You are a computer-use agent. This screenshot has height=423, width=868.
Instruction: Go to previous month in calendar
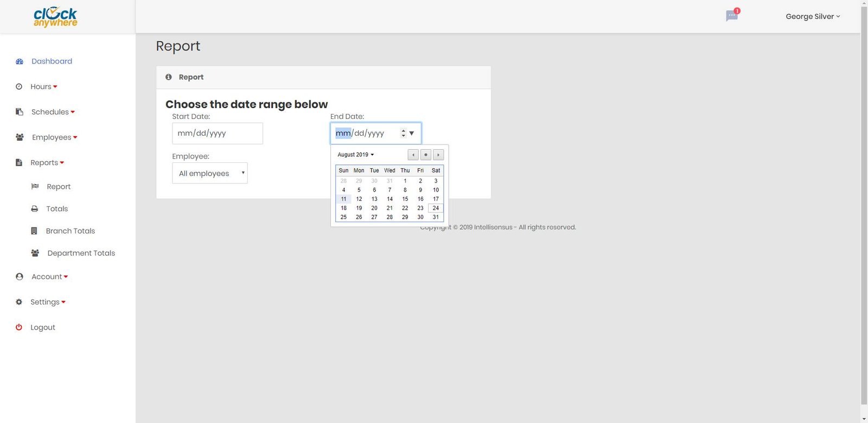point(413,155)
